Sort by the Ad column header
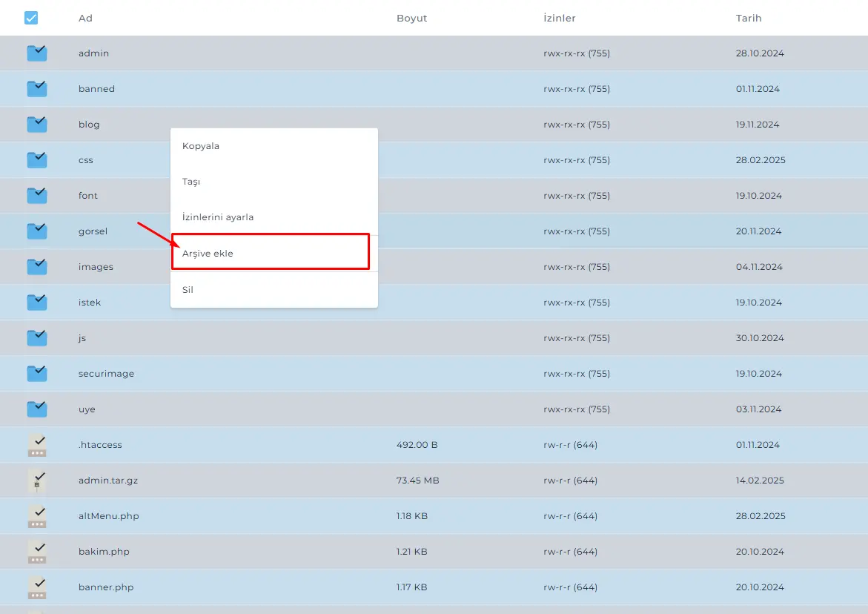Viewport: 868px width, 614px height. point(85,19)
